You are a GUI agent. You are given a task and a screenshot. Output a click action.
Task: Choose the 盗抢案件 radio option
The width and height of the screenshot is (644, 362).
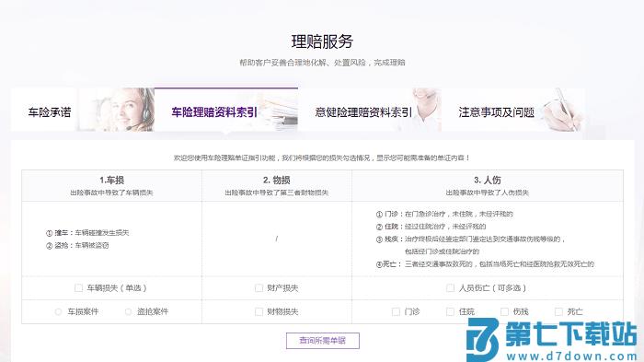click(x=128, y=312)
